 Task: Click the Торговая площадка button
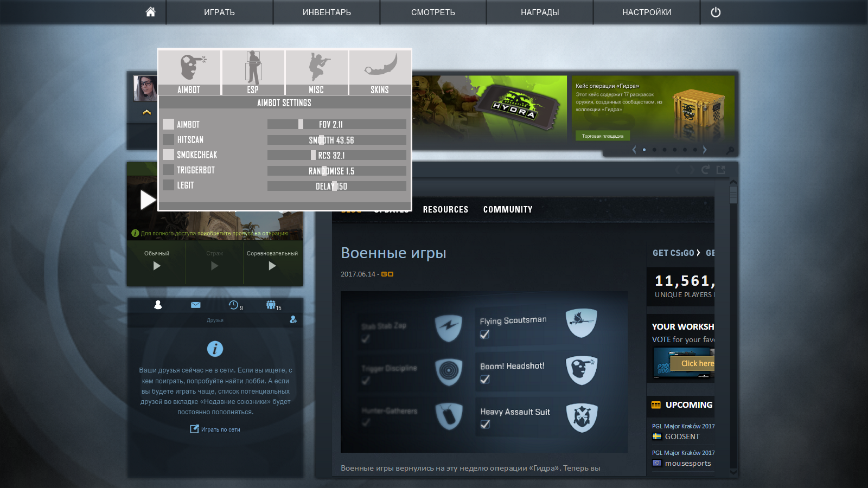click(x=602, y=136)
